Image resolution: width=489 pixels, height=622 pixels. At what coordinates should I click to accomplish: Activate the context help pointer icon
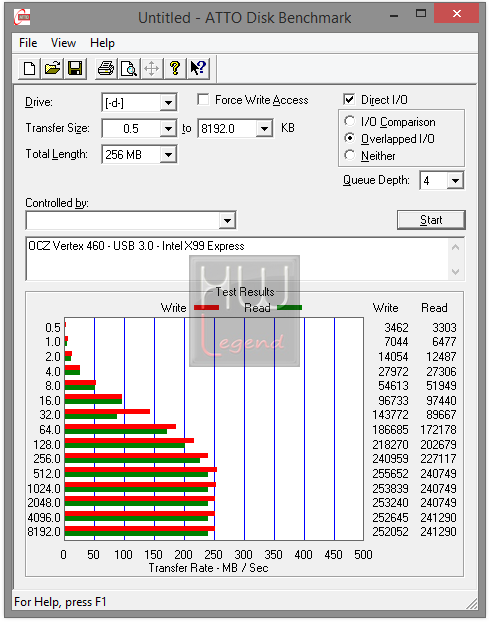[x=198, y=68]
